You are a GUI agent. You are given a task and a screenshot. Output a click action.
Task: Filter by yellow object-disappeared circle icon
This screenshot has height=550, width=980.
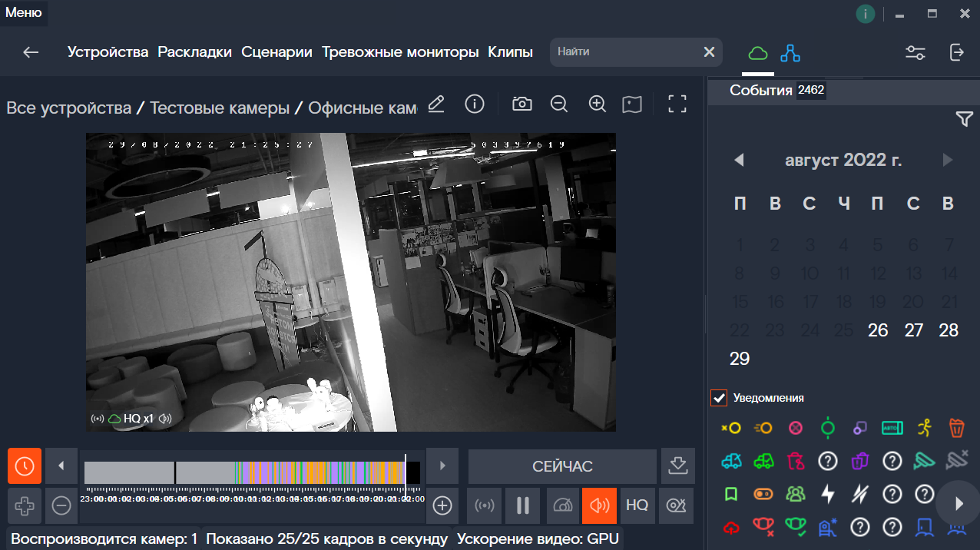click(x=731, y=428)
